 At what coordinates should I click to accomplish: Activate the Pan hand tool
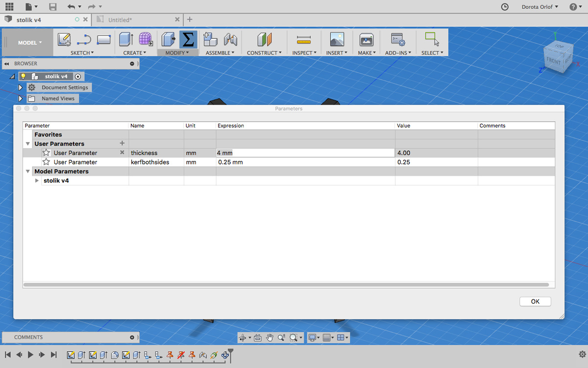269,338
